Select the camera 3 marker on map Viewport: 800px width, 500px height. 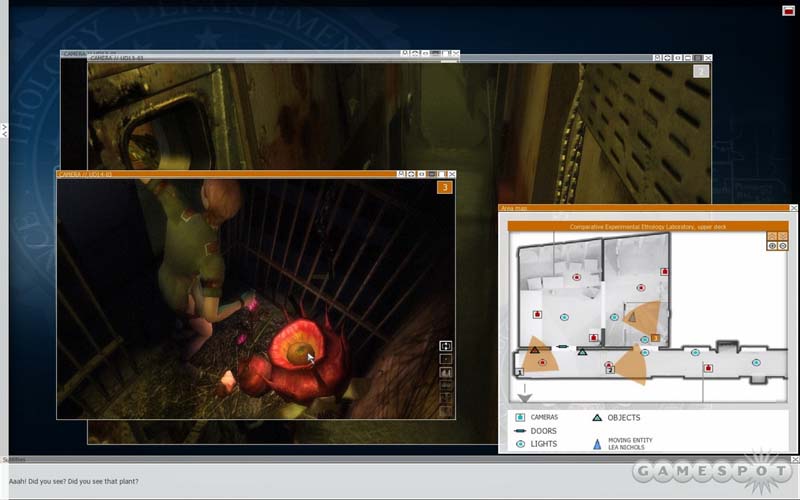click(x=655, y=338)
